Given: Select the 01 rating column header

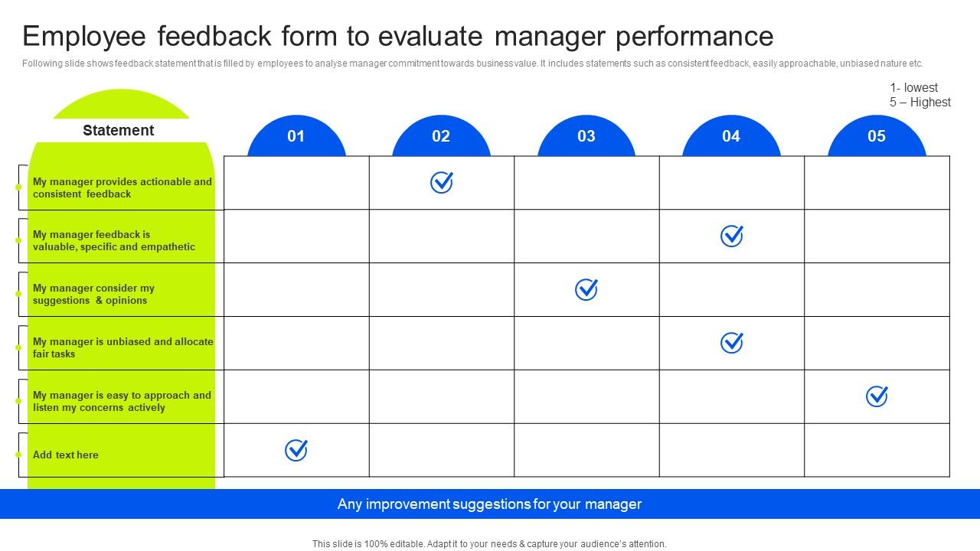Looking at the screenshot, I should [296, 136].
